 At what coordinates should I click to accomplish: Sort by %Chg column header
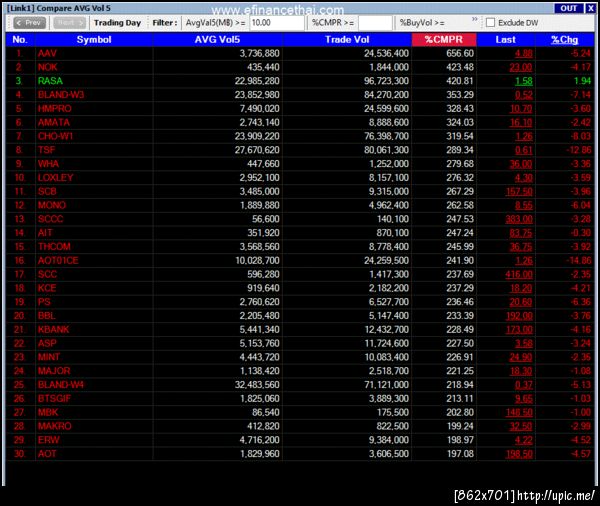[564, 40]
